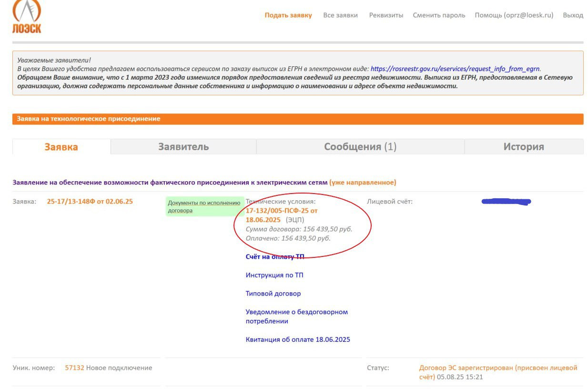This screenshot has width=588, height=389.
Task: Open Инструкция по ТП link
Action: 274,275
